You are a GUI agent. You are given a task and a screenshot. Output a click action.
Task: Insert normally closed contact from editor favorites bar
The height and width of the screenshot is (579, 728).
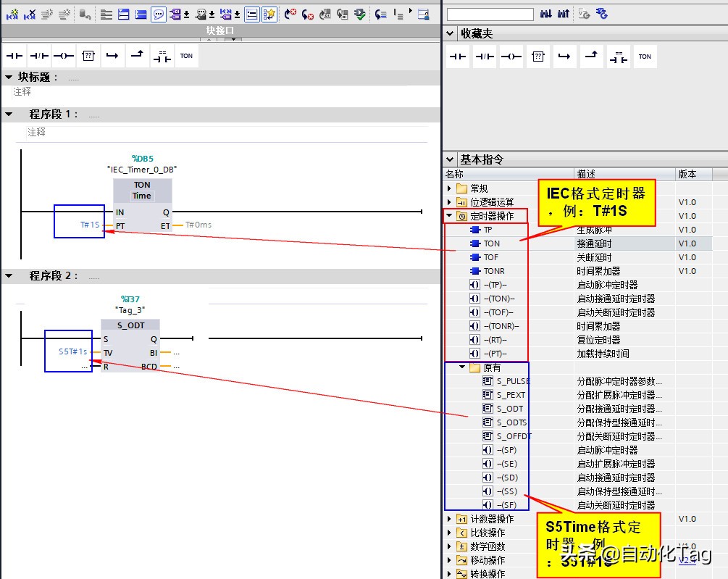tap(39, 56)
